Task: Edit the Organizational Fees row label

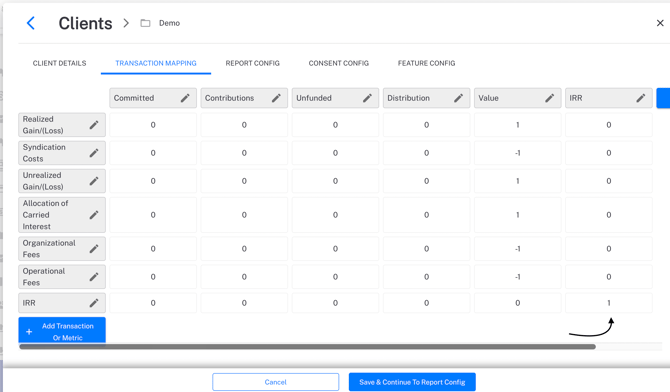Action: pyautogui.click(x=94, y=249)
